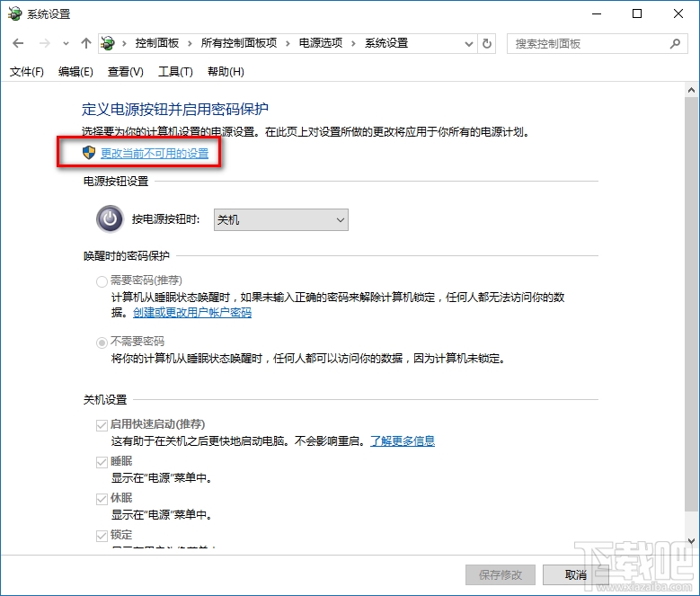Click the 保存修改 button
This screenshot has width=700, height=596.
pyautogui.click(x=500, y=574)
